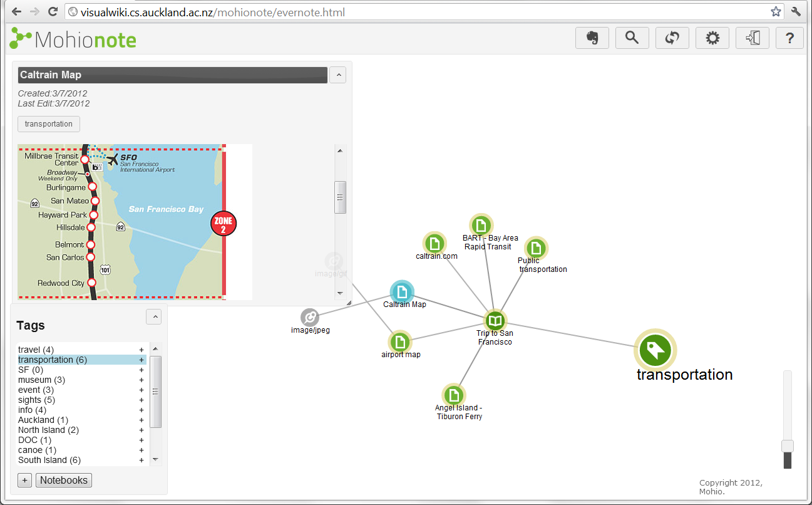The height and width of the screenshot is (505, 812).
Task: Open help with the question mark
Action: (x=789, y=38)
